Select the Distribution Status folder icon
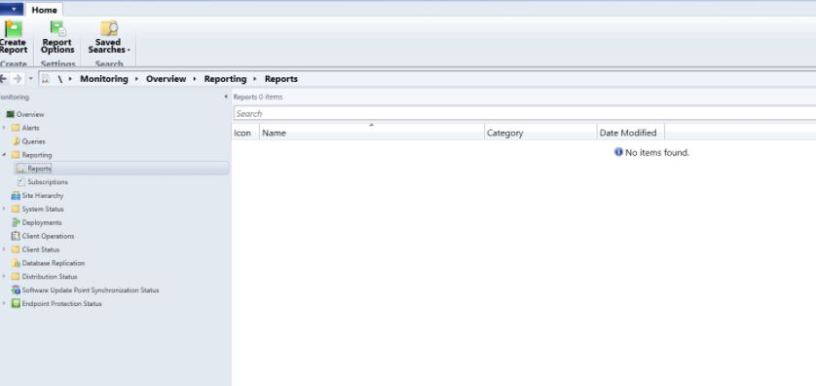The image size is (816, 386). [x=16, y=277]
